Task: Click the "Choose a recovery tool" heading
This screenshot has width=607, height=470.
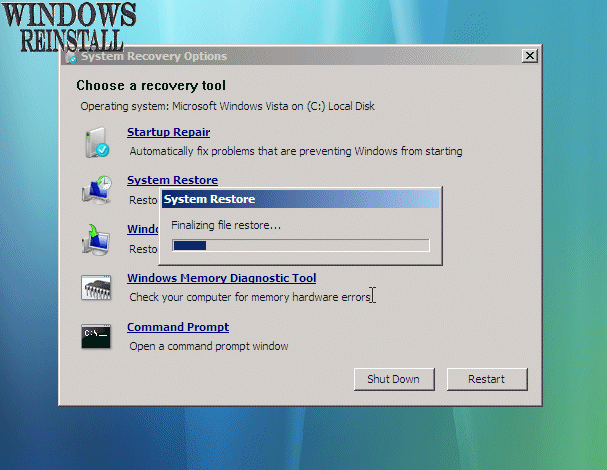Action: [151, 86]
